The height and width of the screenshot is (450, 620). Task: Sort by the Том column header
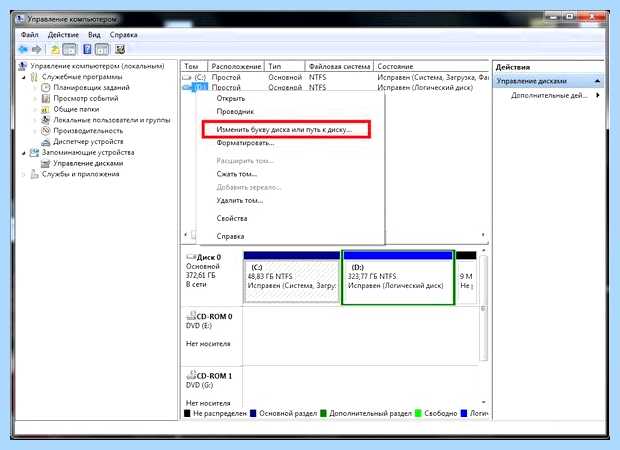click(194, 66)
